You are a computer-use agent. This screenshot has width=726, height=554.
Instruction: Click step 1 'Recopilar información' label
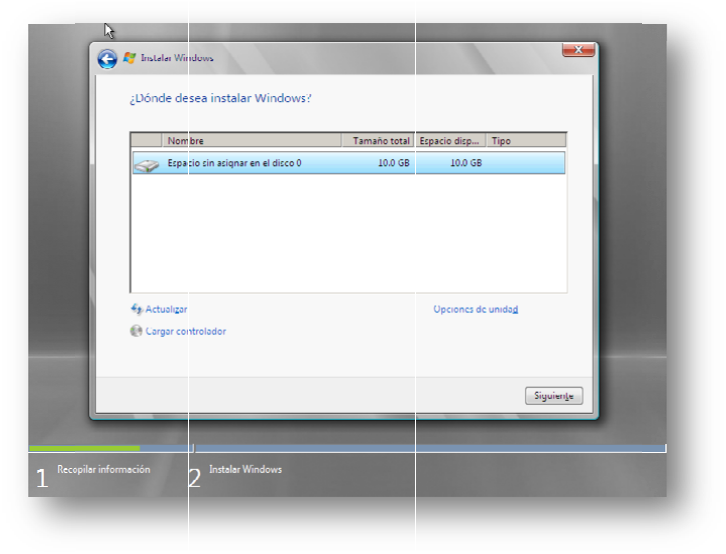pyautogui.click(x=104, y=469)
